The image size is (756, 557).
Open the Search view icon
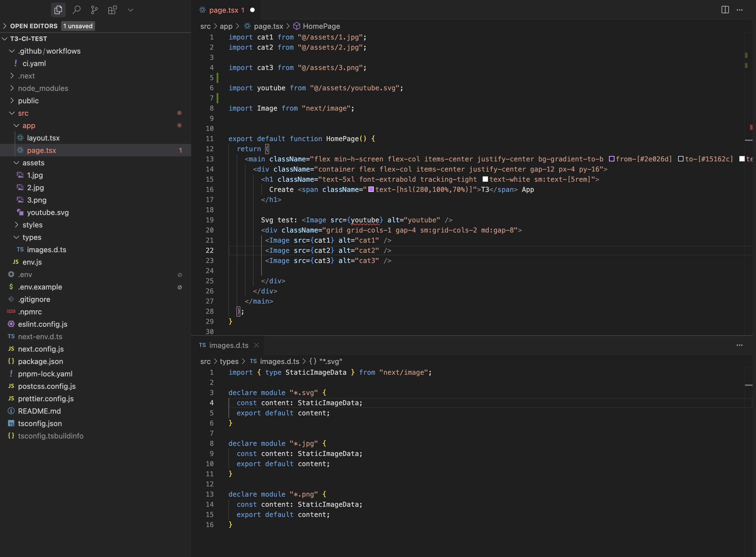(76, 10)
